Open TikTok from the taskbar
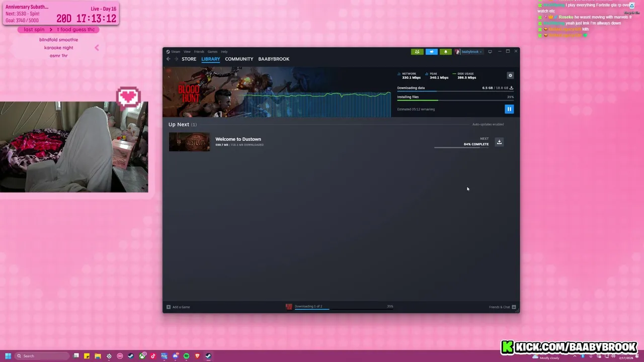The image size is (644, 362). 153,356
